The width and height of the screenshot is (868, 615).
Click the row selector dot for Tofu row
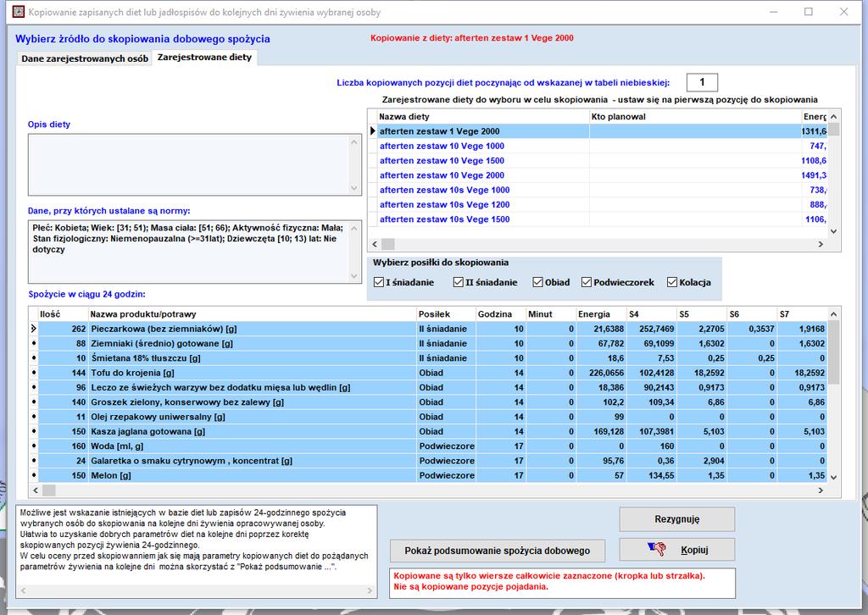pyautogui.click(x=34, y=373)
